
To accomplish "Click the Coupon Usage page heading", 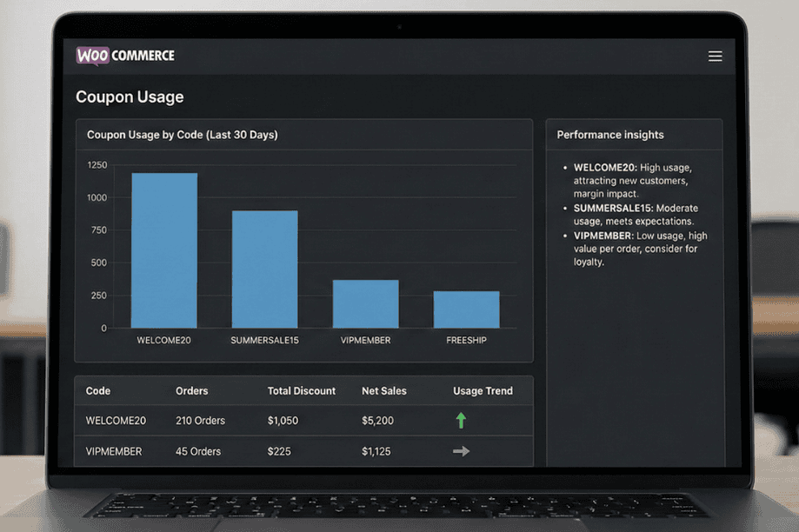I will (x=129, y=97).
